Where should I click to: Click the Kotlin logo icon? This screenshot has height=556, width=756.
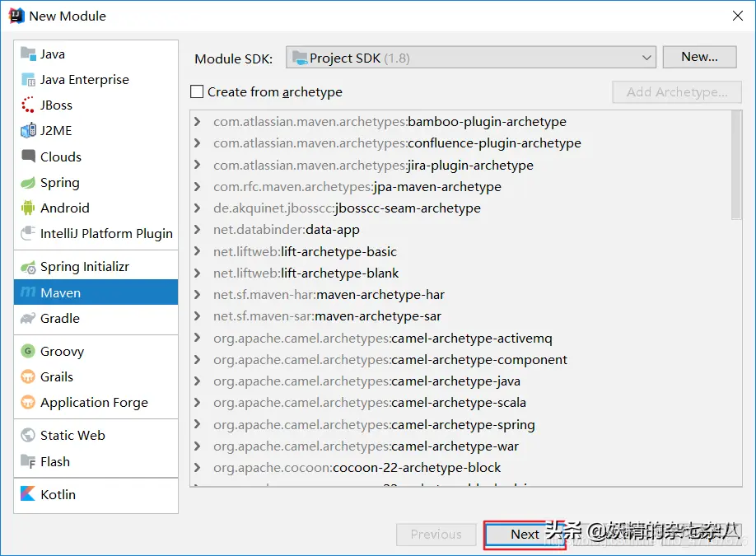click(28, 493)
